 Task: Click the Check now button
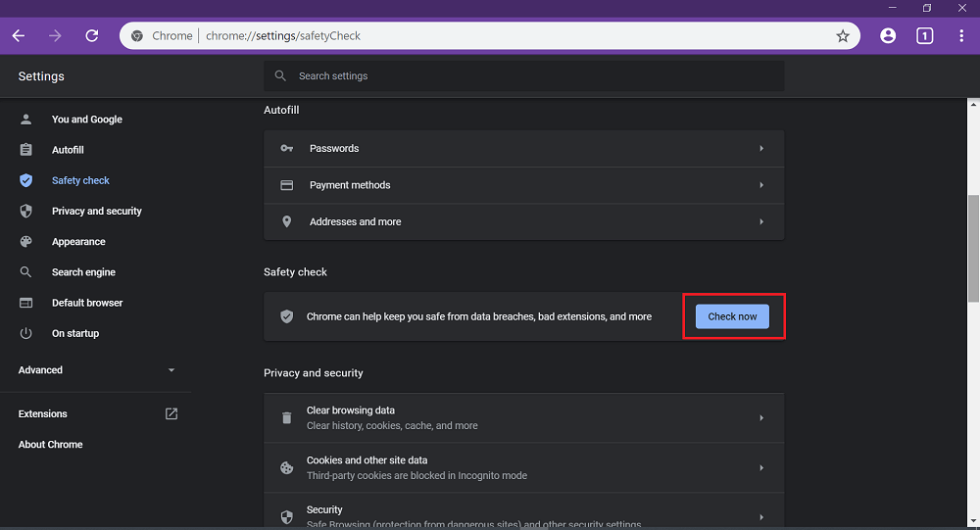[732, 316]
